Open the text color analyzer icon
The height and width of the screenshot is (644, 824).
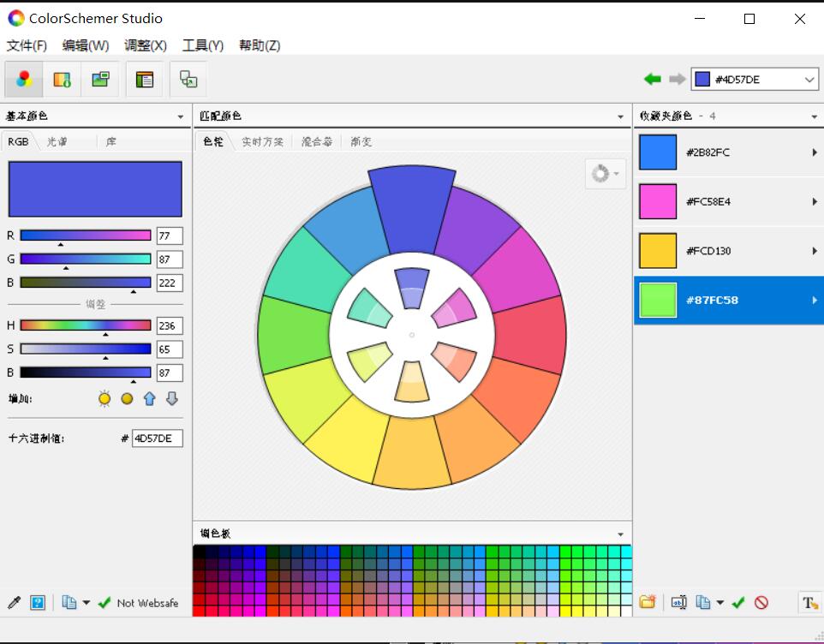809,603
